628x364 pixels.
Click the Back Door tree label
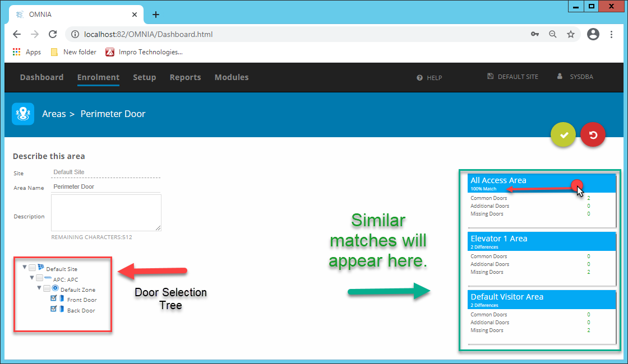(81, 310)
